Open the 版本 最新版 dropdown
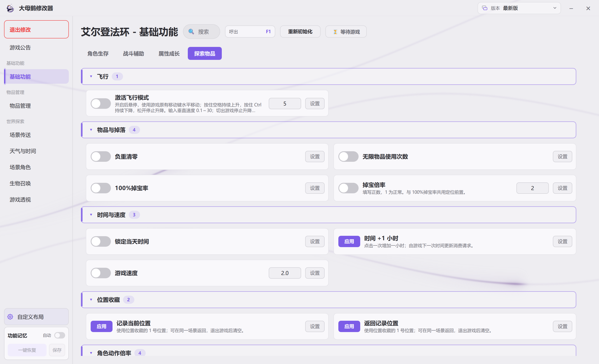 point(519,8)
